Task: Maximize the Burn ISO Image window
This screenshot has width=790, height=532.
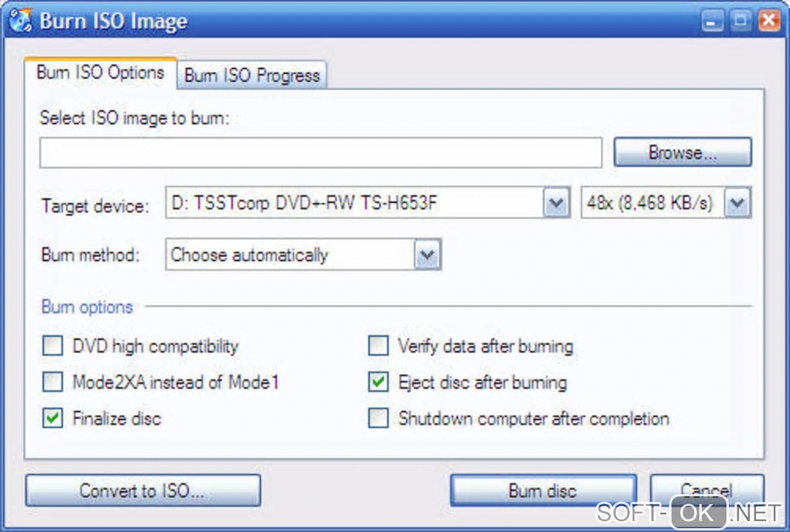Action: (740, 21)
